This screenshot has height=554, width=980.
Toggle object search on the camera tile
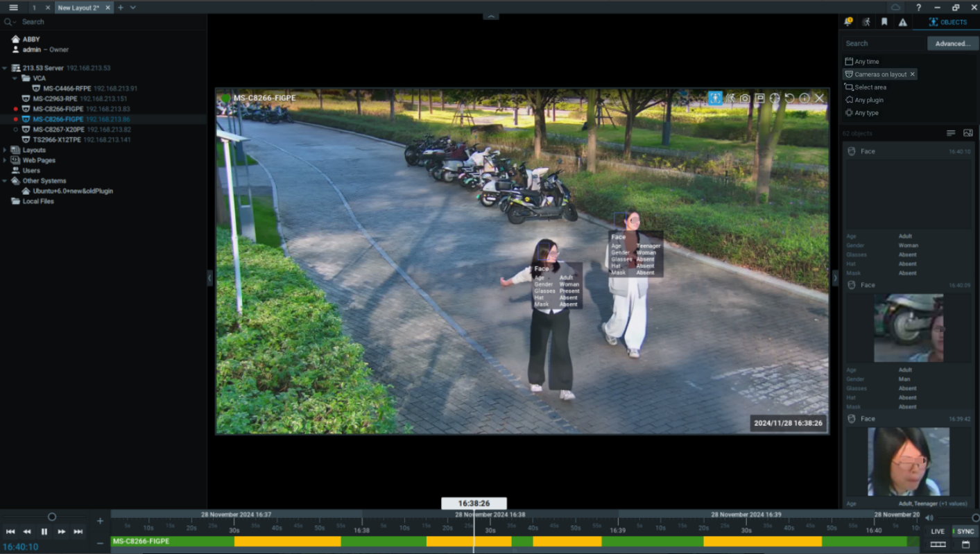coord(715,98)
